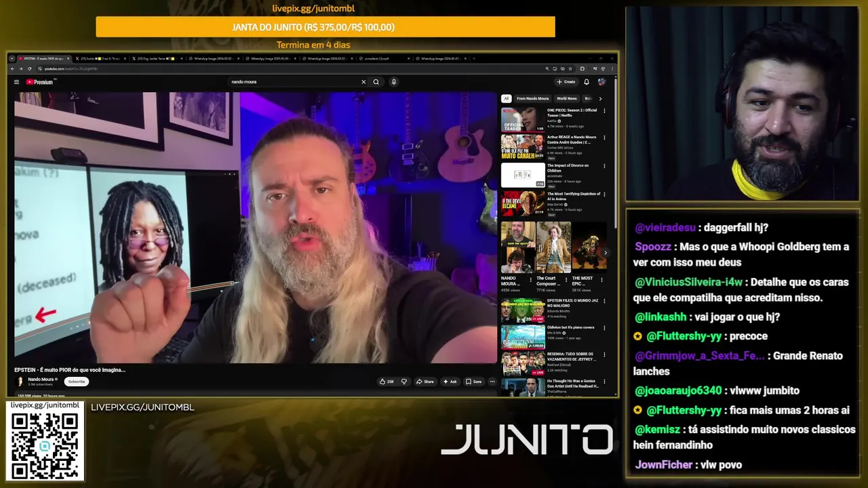The width and height of the screenshot is (868, 488).
Task: Click the 'JANTA DO JUNITO' donation goal bar
Action: click(x=325, y=27)
